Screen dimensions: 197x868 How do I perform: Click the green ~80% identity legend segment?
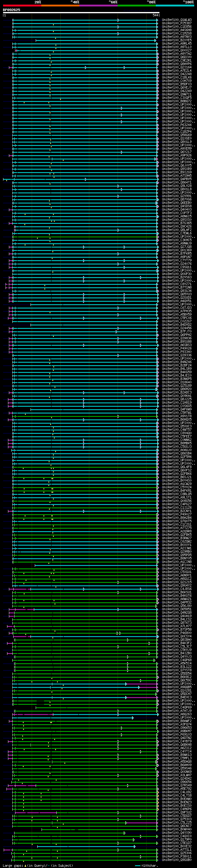[x=137, y=6]
